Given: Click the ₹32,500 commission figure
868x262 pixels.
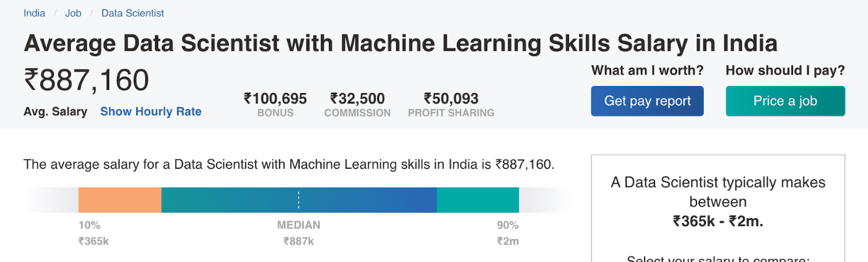Looking at the screenshot, I should click(x=357, y=99).
